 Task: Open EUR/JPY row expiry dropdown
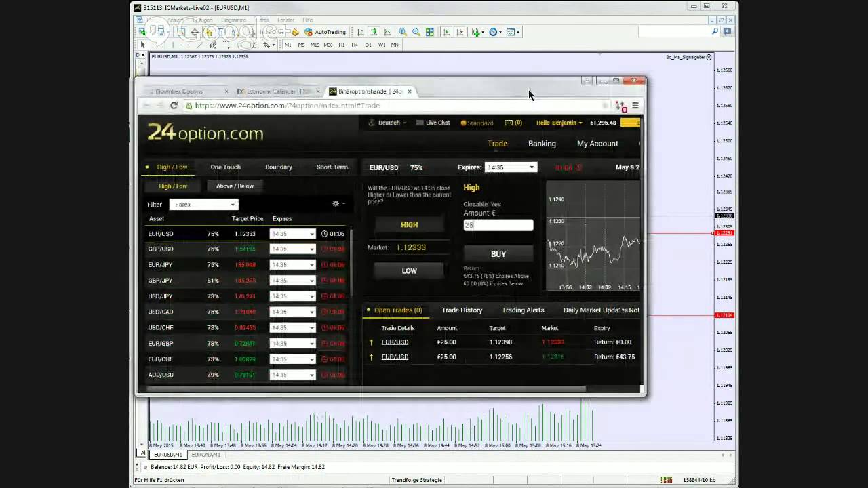pos(292,265)
